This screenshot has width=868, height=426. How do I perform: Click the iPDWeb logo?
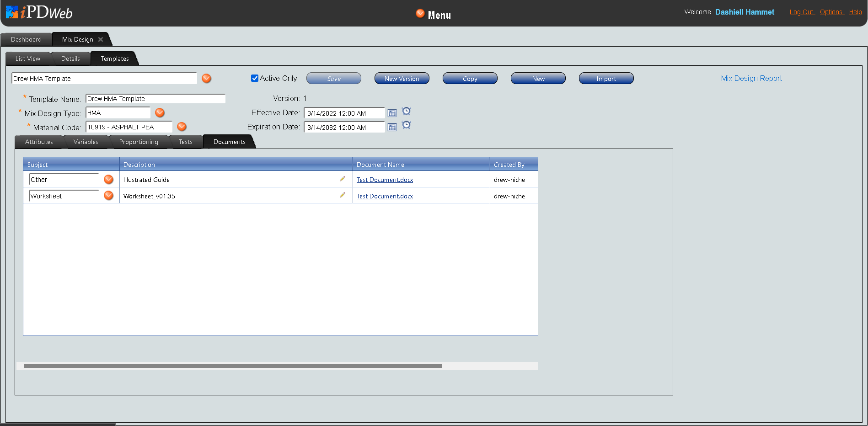[x=39, y=12]
